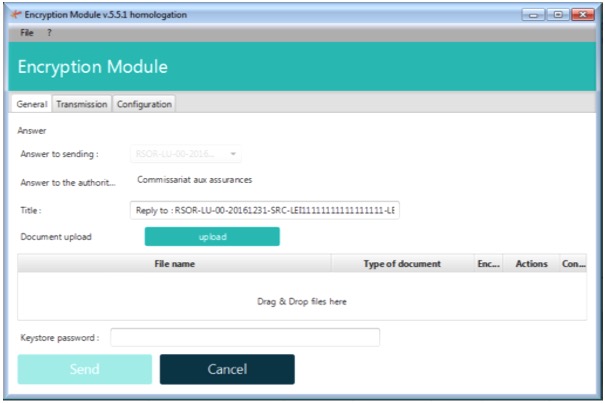Click the Actions column header
605x403 pixels.
(531, 264)
